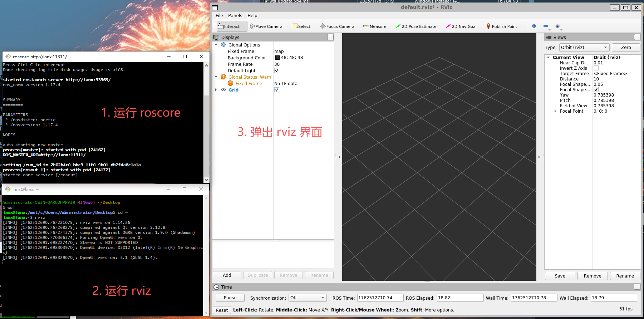Viewport: 644px width, 319px height.
Task: Click the Add display button
Action: click(227, 275)
